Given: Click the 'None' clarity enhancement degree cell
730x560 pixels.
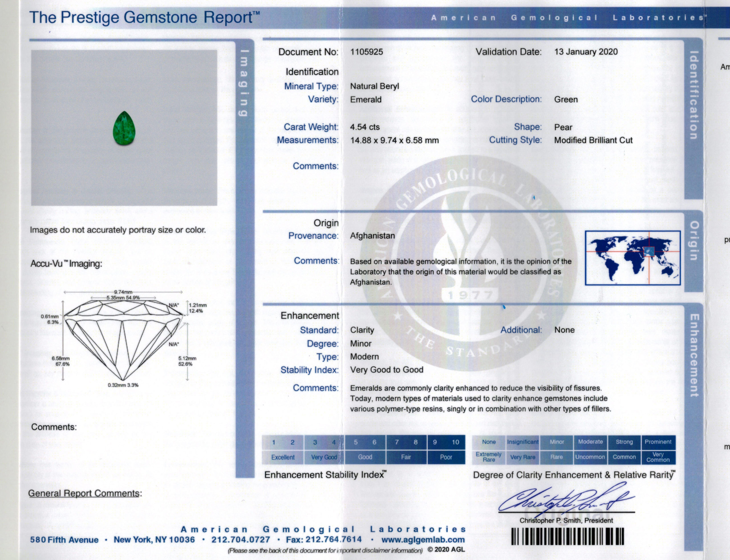Looking at the screenshot, I should click(489, 442).
